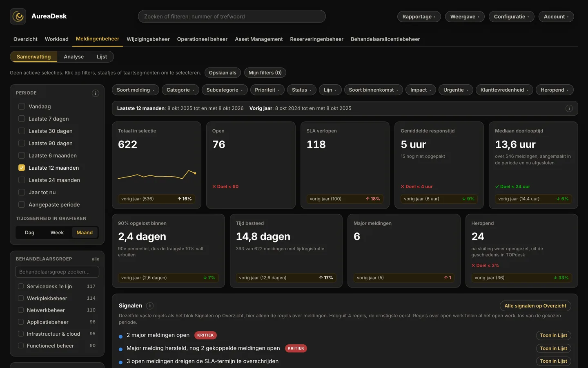Open the Account dropdown menu

tap(556, 16)
